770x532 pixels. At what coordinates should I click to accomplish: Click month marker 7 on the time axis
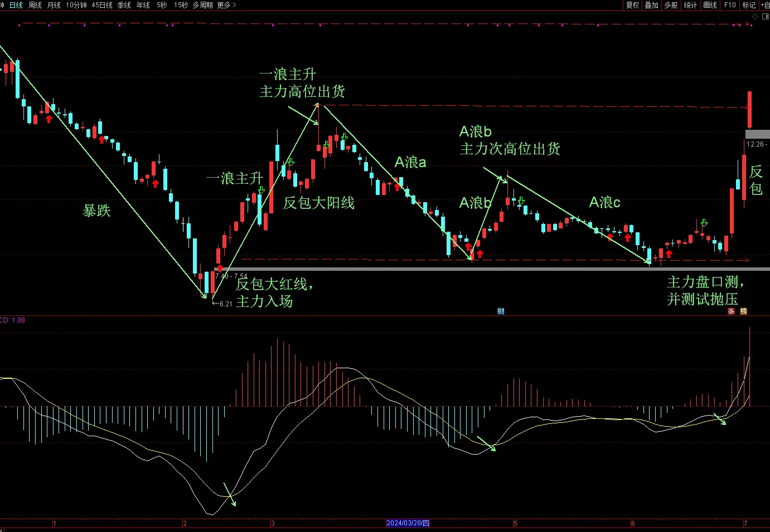click(x=745, y=523)
